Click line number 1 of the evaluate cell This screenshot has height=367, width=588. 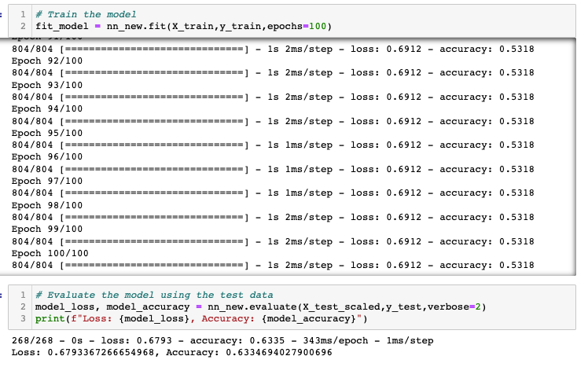(x=23, y=295)
